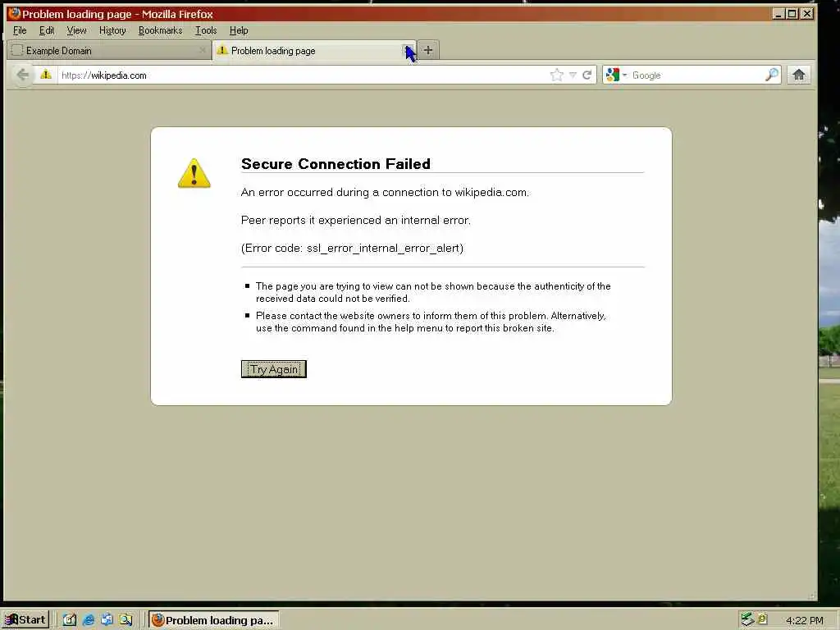Click the bullet text about contacting website owners
Screen dimensions: 840x630
pyautogui.click(x=431, y=322)
